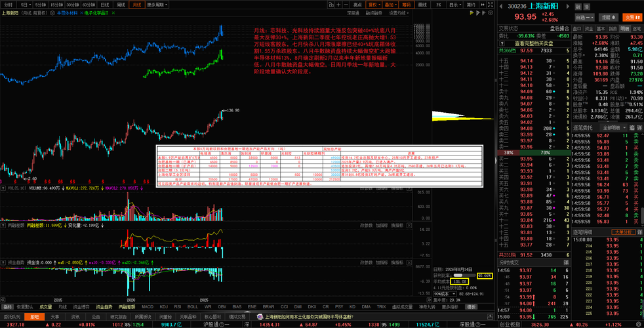Screen dimensions: 644x328
Task: Open the 复权 adjustment dropdown
Action: click(x=374, y=5)
